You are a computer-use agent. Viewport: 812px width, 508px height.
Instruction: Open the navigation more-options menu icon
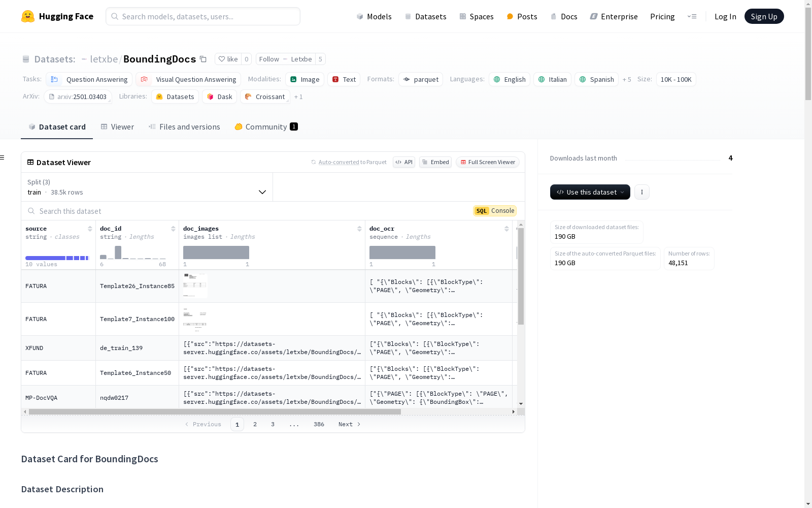[x=692, y=16]
